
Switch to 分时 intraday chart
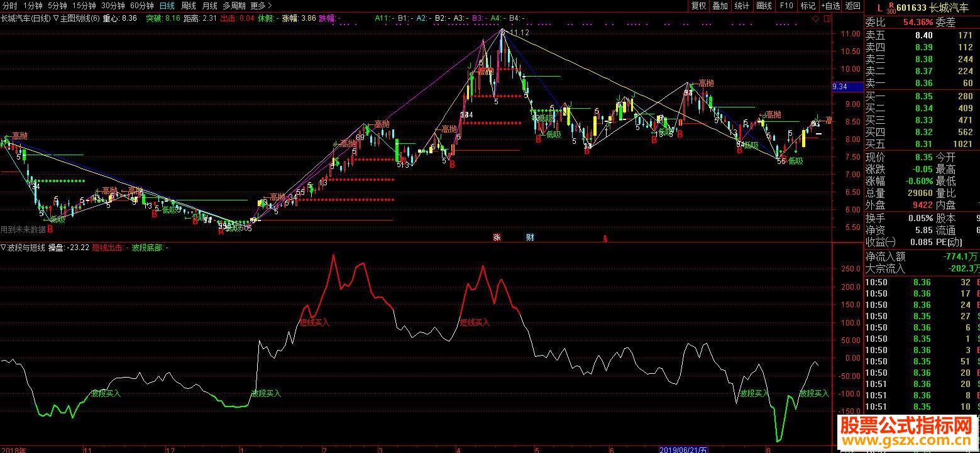pos(9,6)
